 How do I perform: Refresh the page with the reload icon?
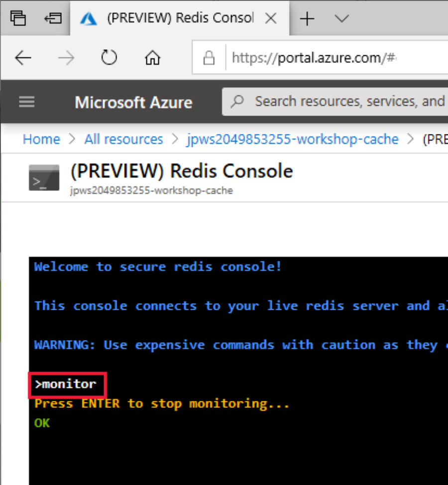[109, 57]
